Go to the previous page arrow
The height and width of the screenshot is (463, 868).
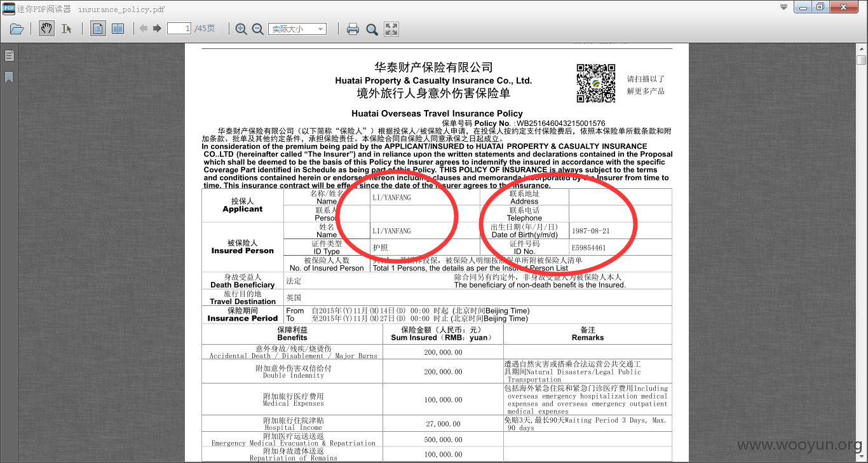pos(144,29)
